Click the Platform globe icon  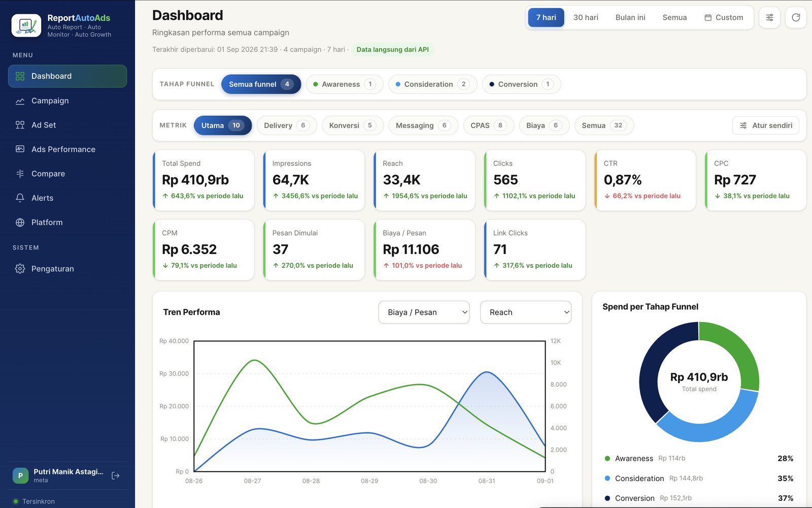(x=20, y=223)
